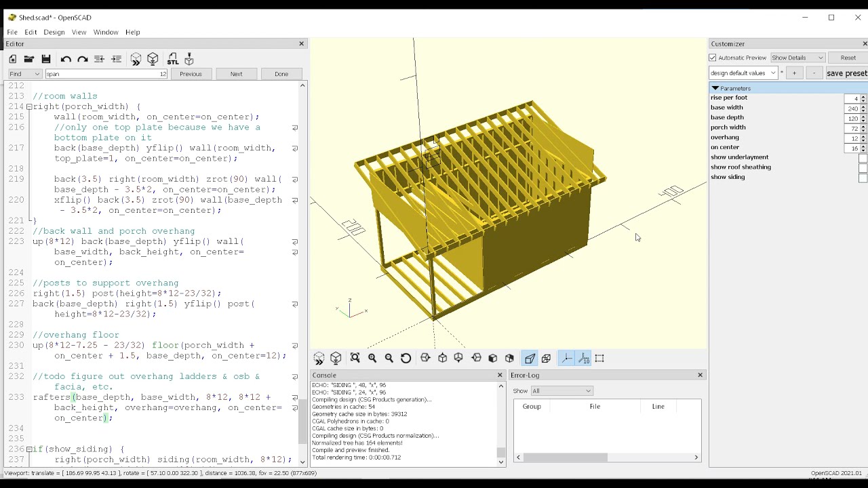Click the Reset button in Customizer
The image size is (868, 488).
[848, 58]
